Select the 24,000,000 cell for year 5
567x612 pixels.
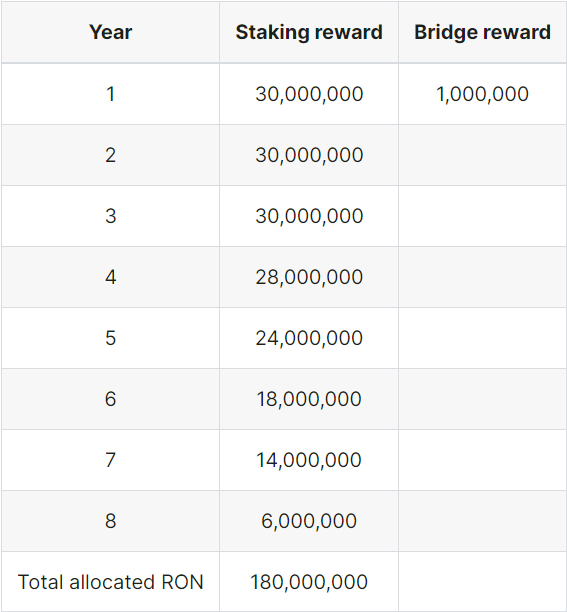click(x=309, y=338)
